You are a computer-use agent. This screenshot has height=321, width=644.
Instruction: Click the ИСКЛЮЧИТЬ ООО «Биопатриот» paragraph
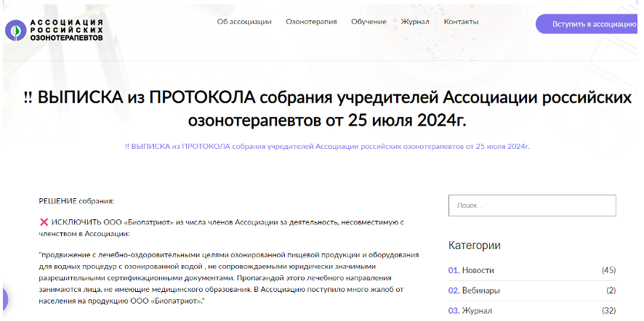click(x=222, y=228)
